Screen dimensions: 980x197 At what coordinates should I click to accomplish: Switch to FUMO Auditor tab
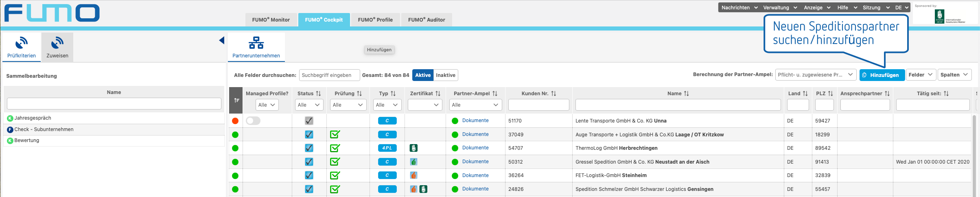(x=427, y=20)
